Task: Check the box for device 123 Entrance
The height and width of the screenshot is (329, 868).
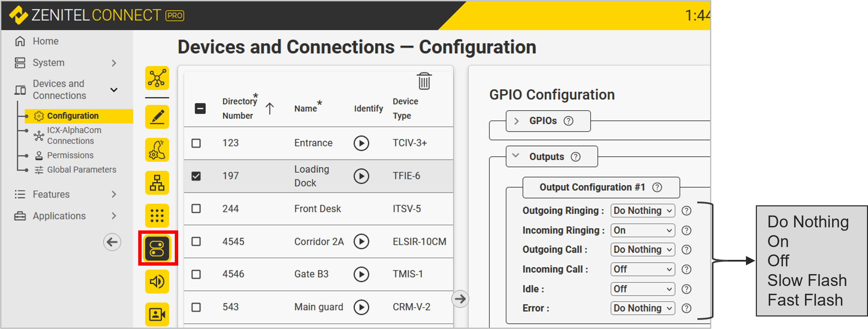Action: (196, 143)
